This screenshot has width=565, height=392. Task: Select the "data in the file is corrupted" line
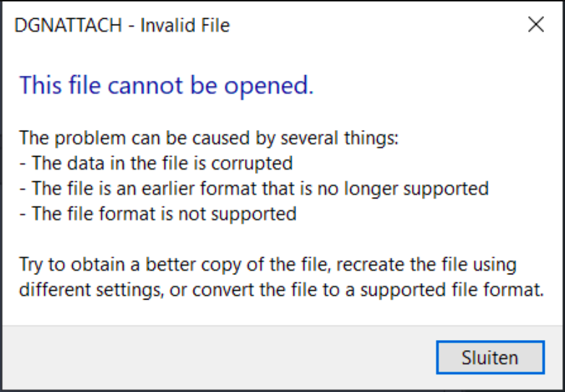[155, 163]
